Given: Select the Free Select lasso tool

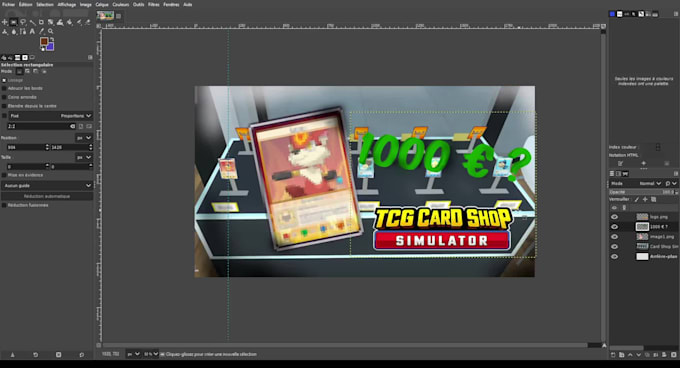Looking at the screenshot, I should pyautogui.click(x=23, y=22).
